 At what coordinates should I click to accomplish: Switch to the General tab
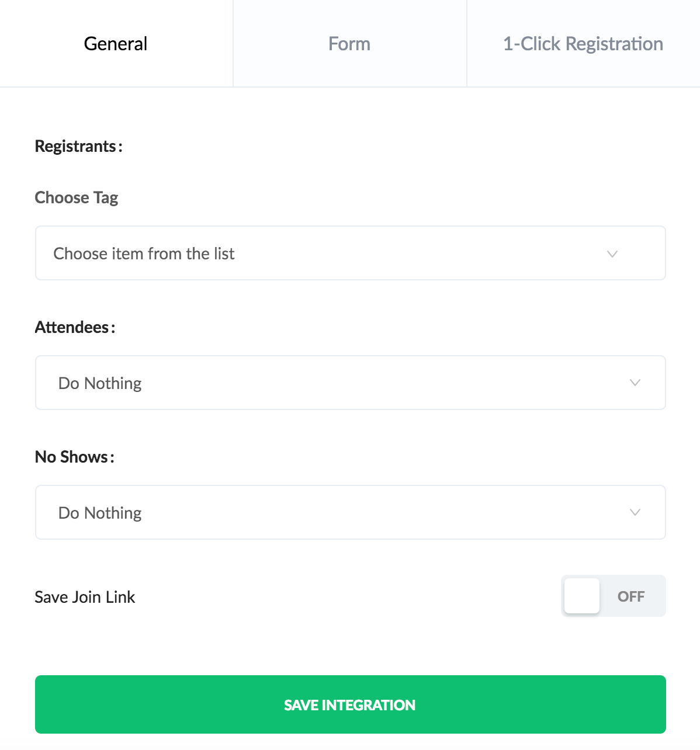116,44
